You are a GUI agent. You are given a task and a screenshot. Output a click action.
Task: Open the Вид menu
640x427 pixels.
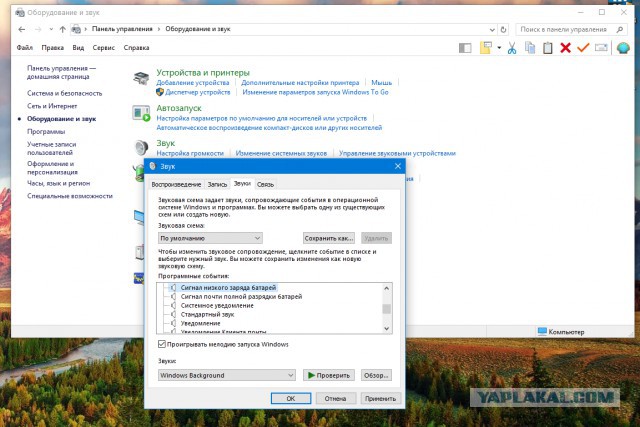coord(78,48)
